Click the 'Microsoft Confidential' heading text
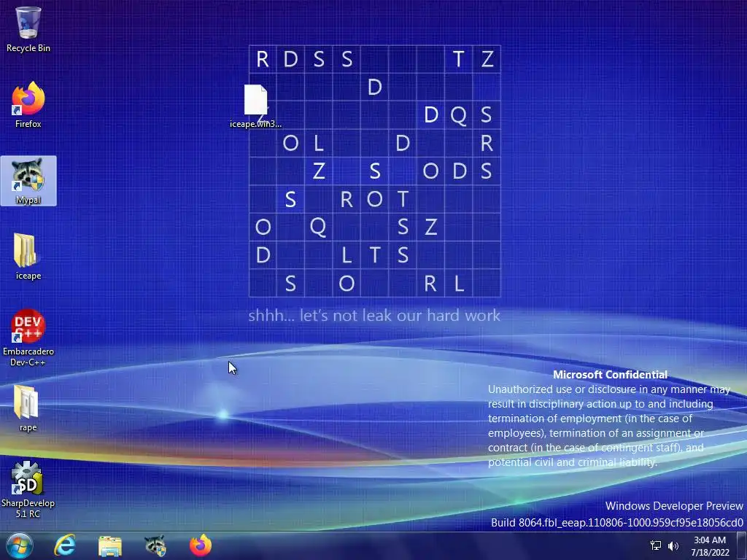 610,375
